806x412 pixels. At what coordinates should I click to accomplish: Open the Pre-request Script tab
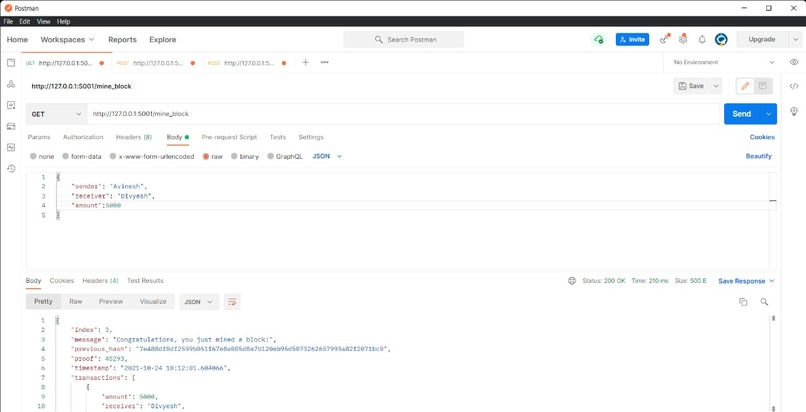[229, 137]
